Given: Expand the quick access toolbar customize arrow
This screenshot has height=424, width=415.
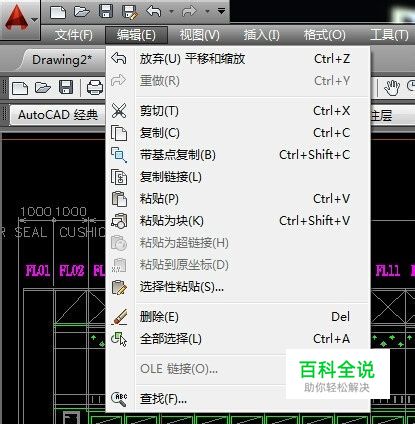Looking at the screenshot, I should (221, 12).
